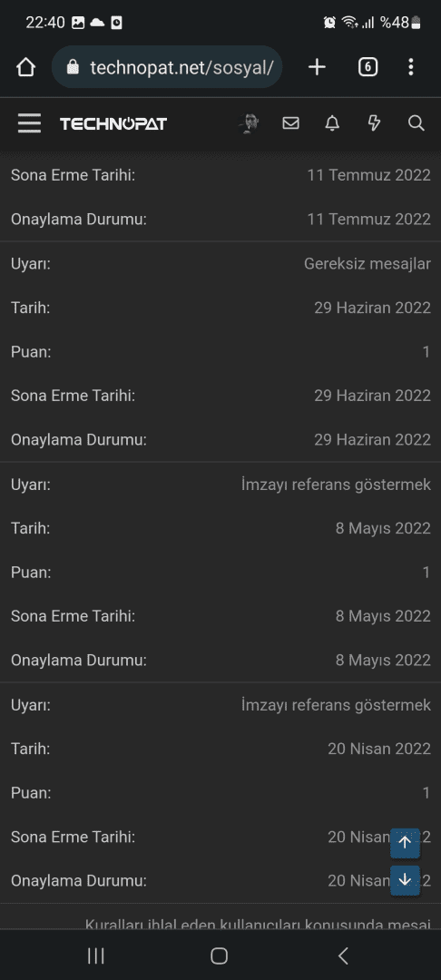Tap the browser home icon
The height and width of the screenshot is (980, 441).
[x=25, y=67]
